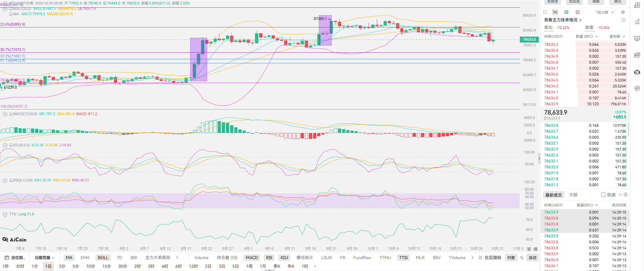The image size is (644, 271).
Task: Open the ETF sidebar icon
Action: [x=637, y=55]
